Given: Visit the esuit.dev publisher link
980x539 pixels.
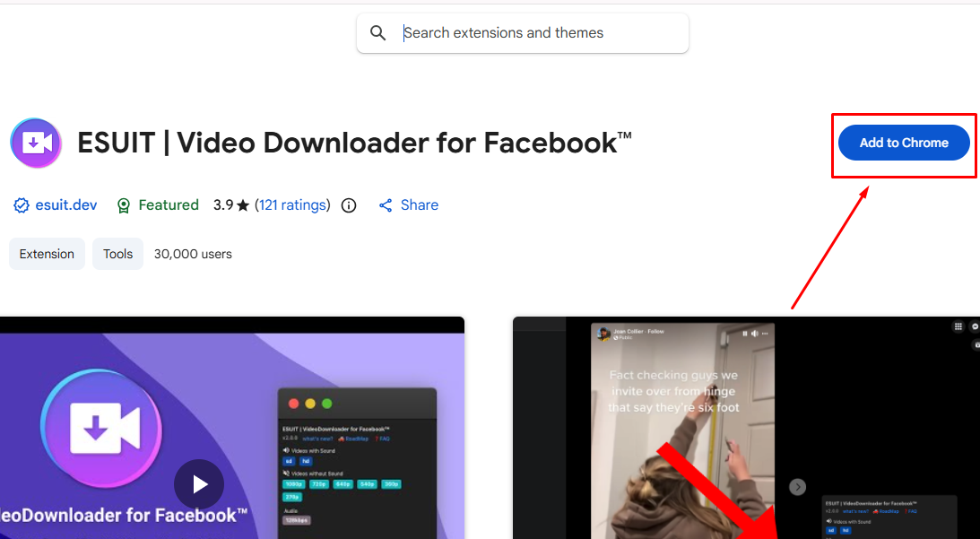Looking at the screenshot, I should tap(65, 204).
